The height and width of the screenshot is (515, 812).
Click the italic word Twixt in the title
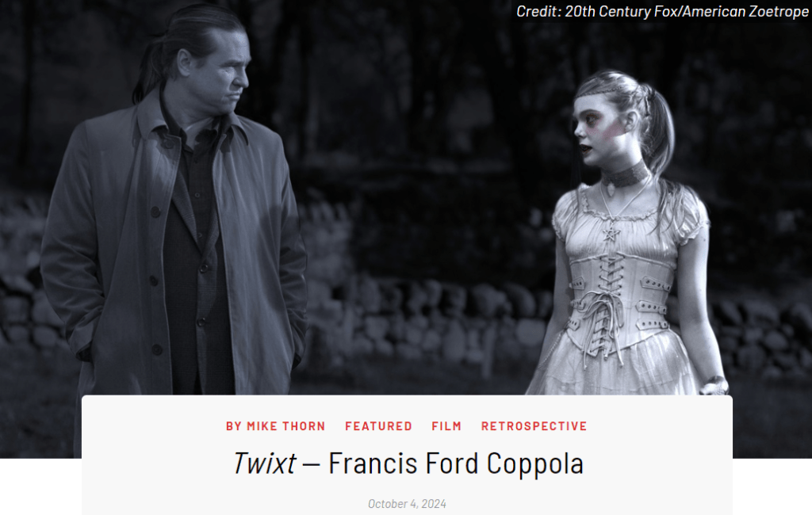point(265,463)
